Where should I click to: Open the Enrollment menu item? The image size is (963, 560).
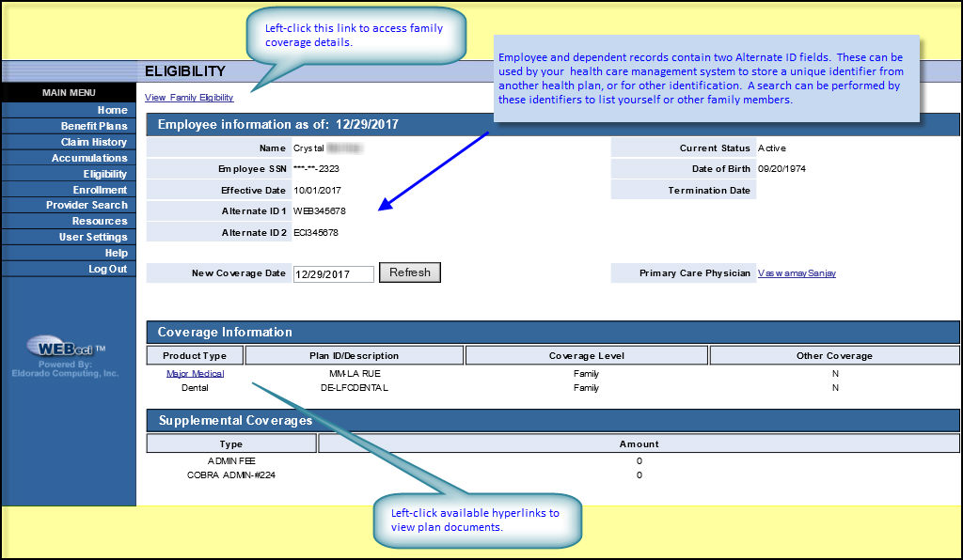click(x=100, y=190)
